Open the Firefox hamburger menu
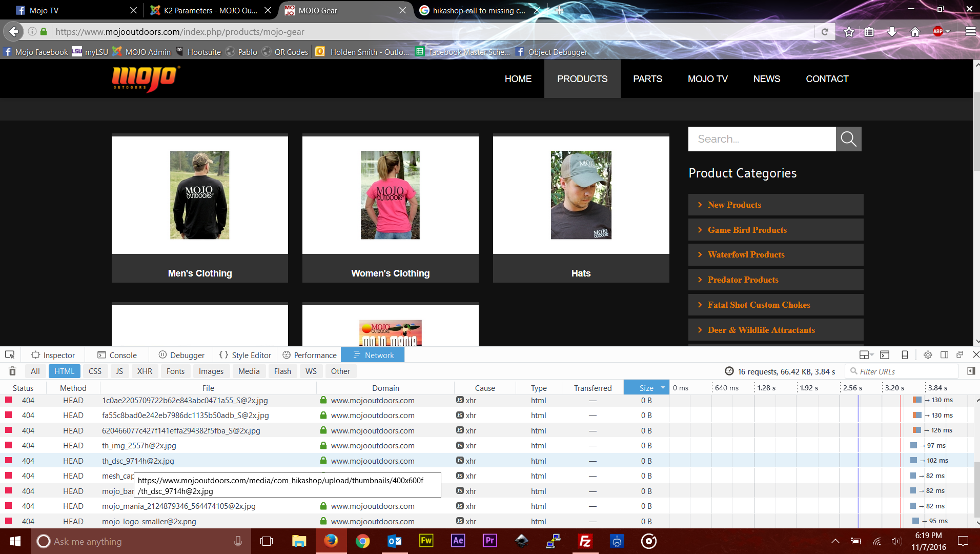 (x=970, y=32)
